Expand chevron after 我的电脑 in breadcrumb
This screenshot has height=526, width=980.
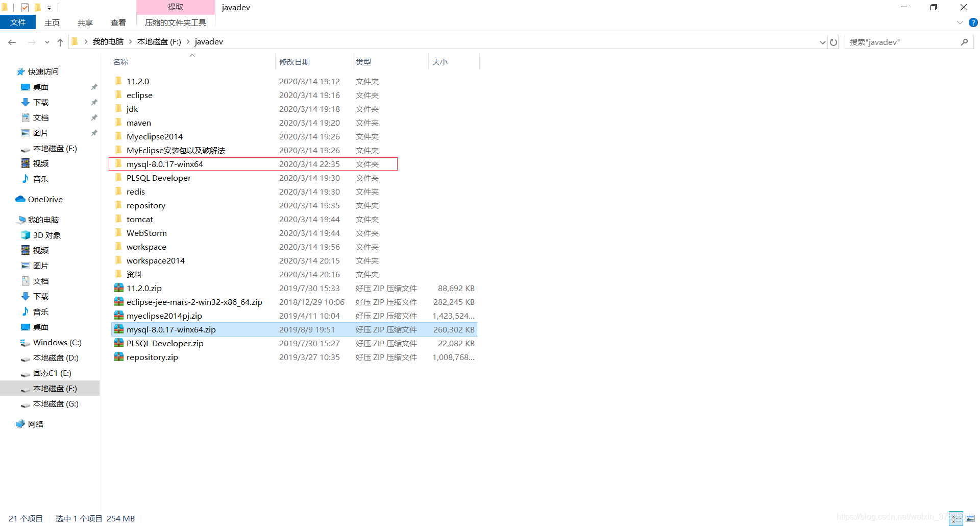131,41
